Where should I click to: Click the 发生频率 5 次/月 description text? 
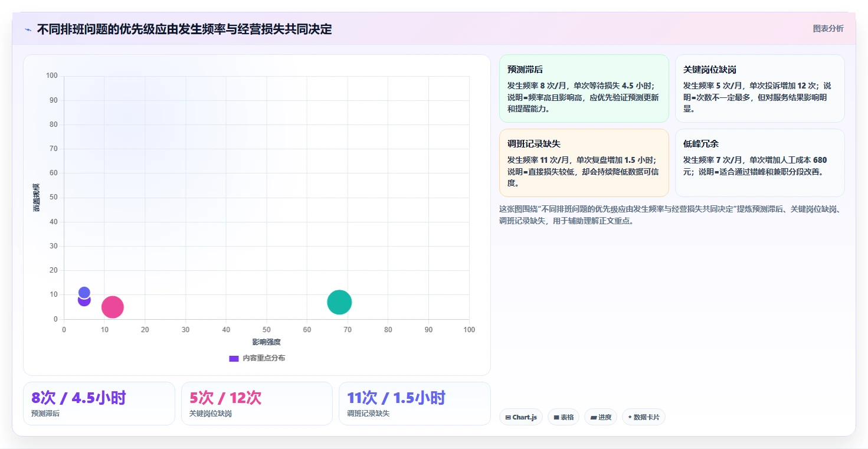click(x=758, y=97)
